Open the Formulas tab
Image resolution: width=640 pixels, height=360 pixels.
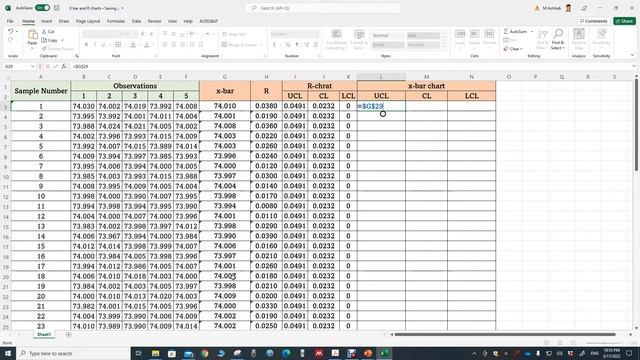pyautogui.click(x=116, y=21)
